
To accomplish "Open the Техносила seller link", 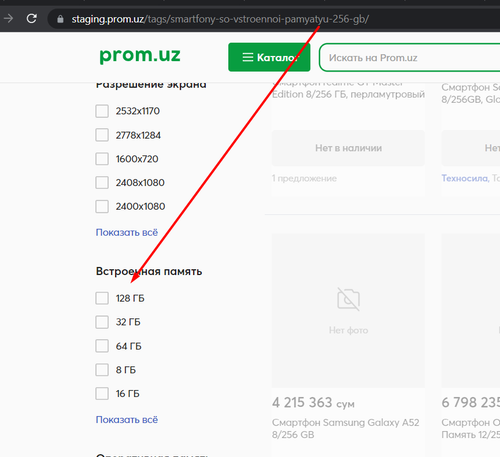I will tap(464, 178).
